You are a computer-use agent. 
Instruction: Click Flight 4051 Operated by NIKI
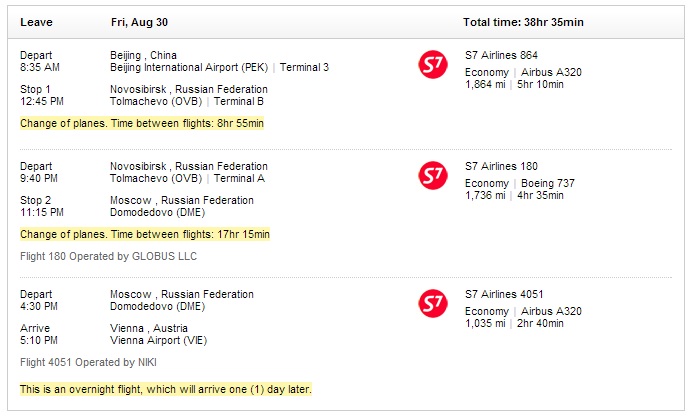tap(88, 362)
